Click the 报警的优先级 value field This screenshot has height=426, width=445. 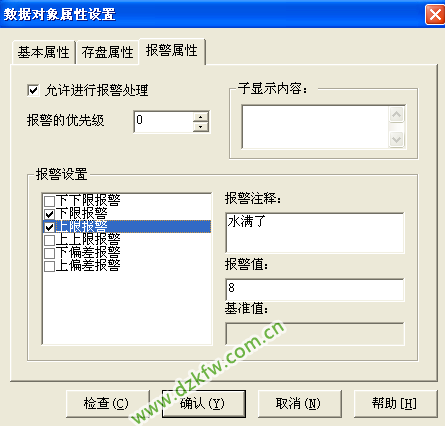[x=163, y=122]
